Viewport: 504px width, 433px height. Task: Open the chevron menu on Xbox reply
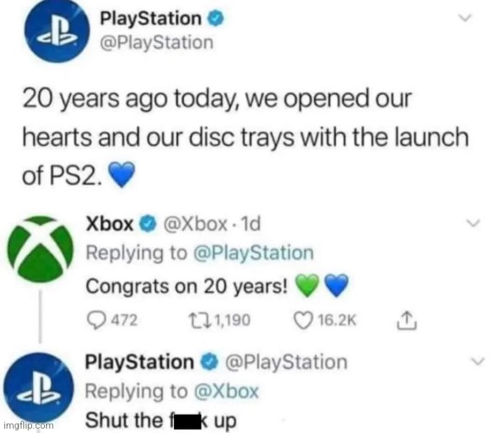coord(473,223)
